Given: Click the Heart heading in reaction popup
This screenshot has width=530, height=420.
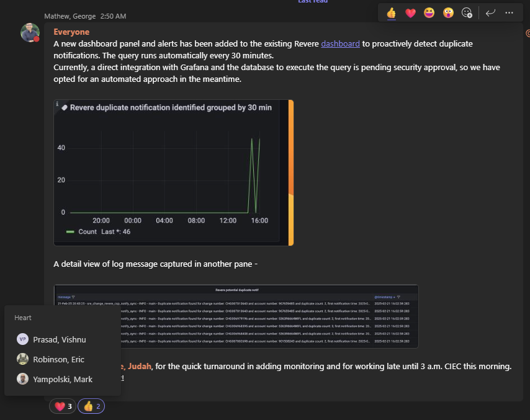Looking at the screenshot, I should 22,318.
